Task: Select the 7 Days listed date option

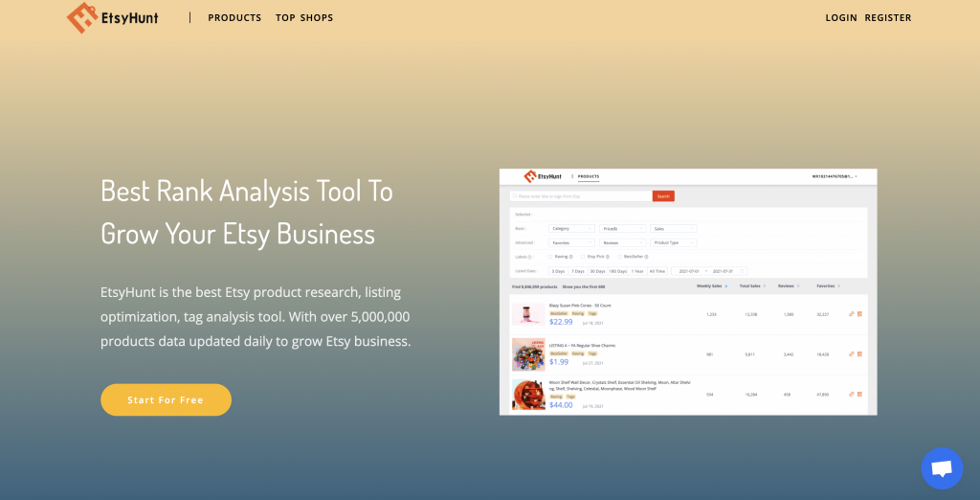Action: 578,271
